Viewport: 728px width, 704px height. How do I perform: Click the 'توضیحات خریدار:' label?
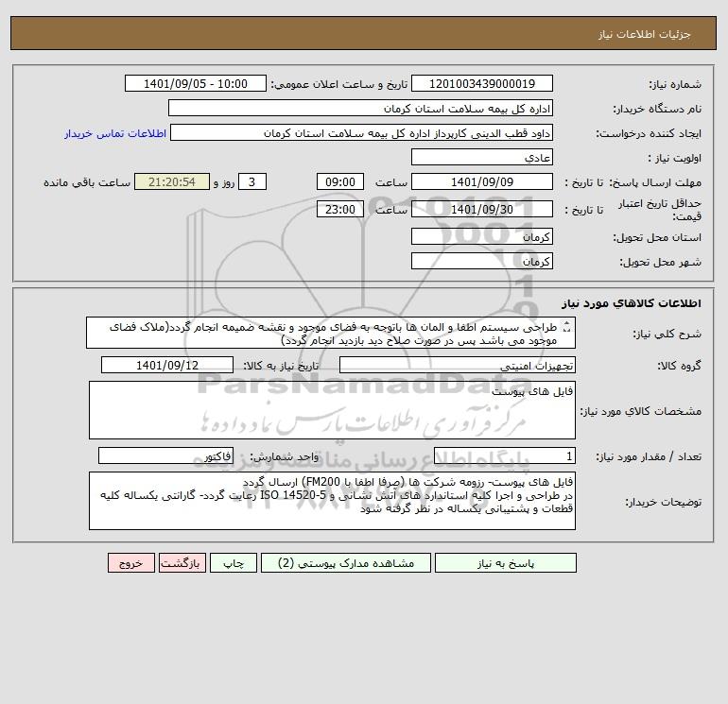point(664,502)
